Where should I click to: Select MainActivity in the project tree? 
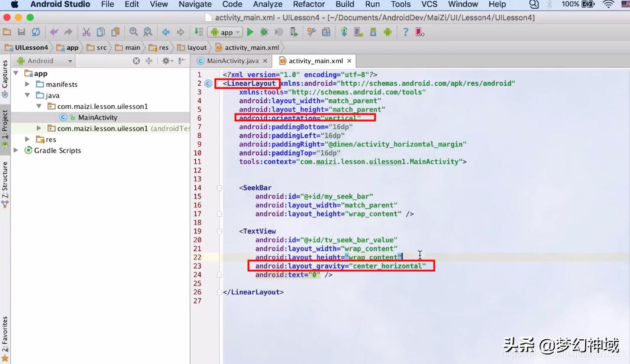coord(98,118)
